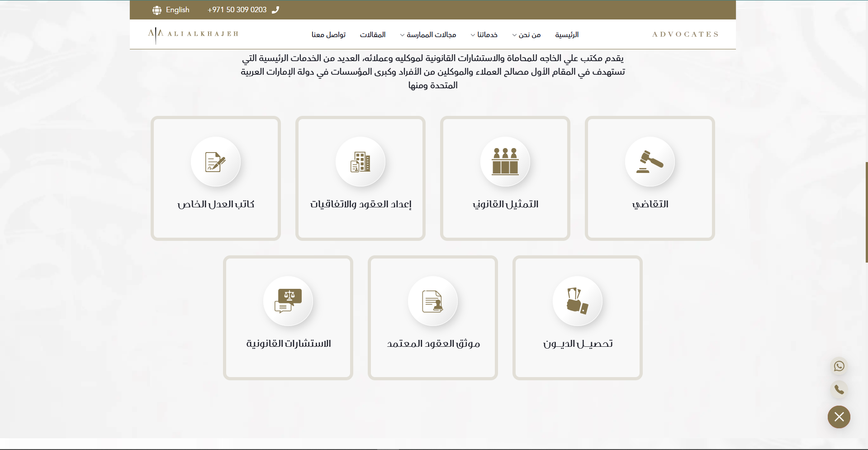Viewport: 868px width, 450px height.
Task: Open WhatsApp chat floating button
Action: point(839,366)
